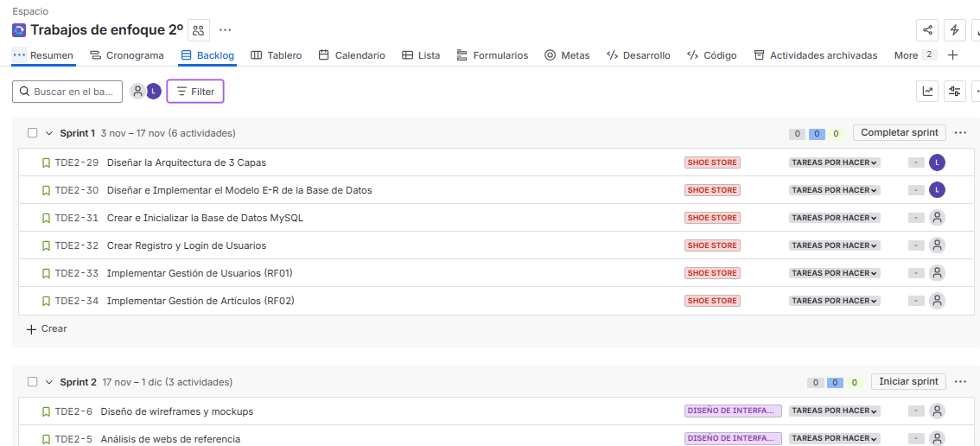Image resolution: width=980 pixels, height=446 pixels.
Task: Open issue TDE2-32 Crear Registro y Login
Action: 187,245
